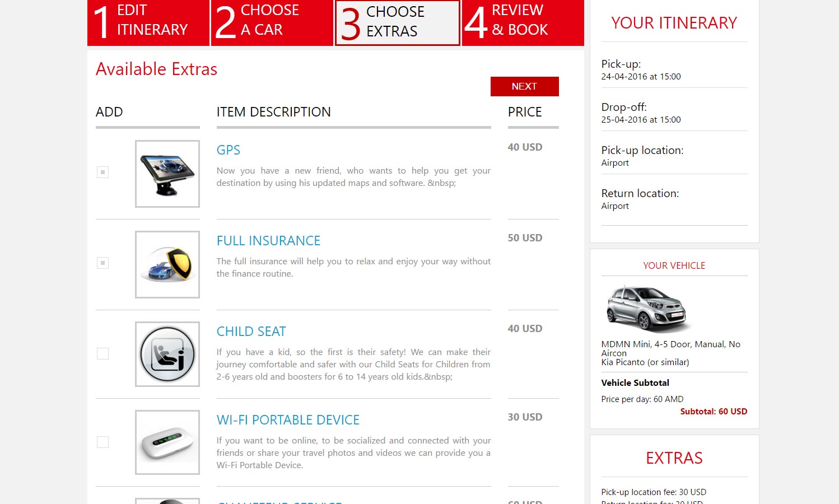Select step 3 Choose Extras tab
839x504 pixels.
point(397,22)
